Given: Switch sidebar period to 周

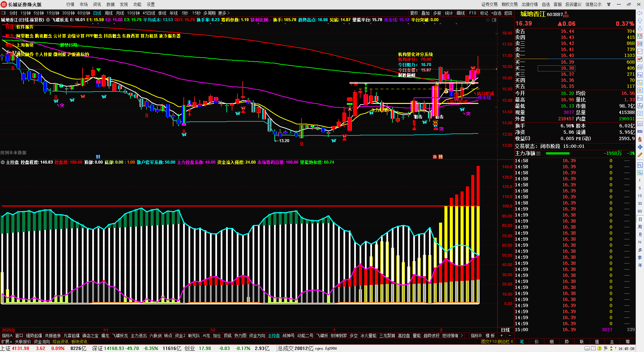Looking at the screenshot, I should coord(640,227).
